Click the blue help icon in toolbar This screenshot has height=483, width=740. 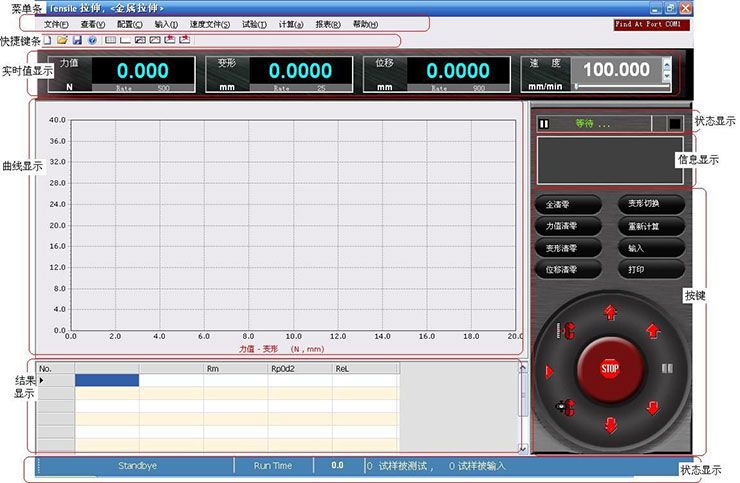click(x=92, y=40)
